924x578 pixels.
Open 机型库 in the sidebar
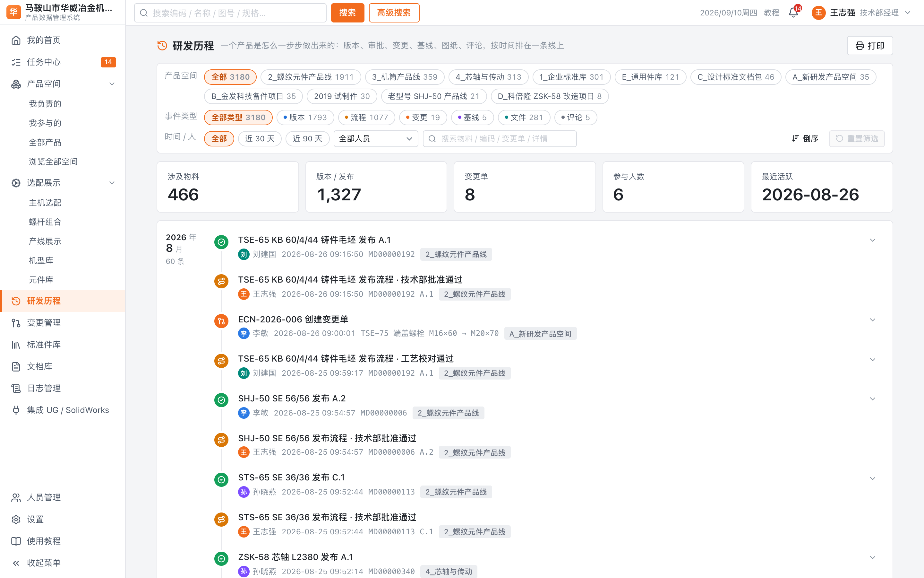pyautogui.click(x=41, y=260)
